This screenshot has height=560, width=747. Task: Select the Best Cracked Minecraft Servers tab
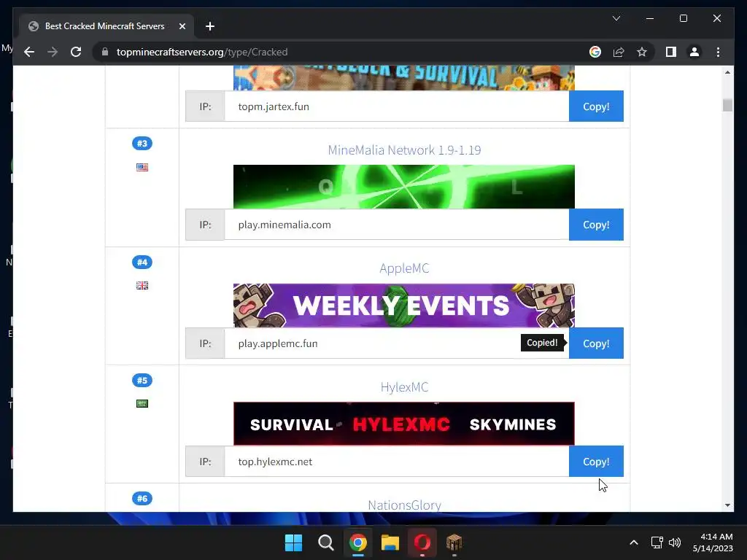pyautogui.click(x=107, y=26)
